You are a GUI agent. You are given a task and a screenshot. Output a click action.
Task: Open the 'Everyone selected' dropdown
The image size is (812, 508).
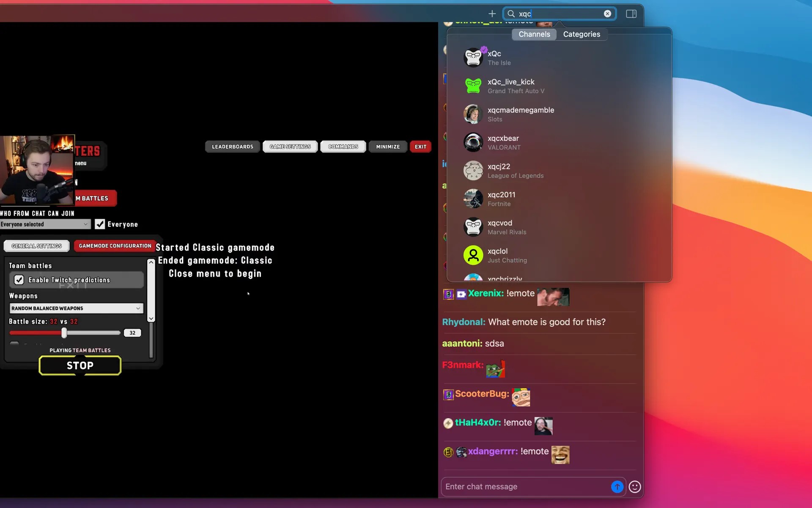(45, 224)
